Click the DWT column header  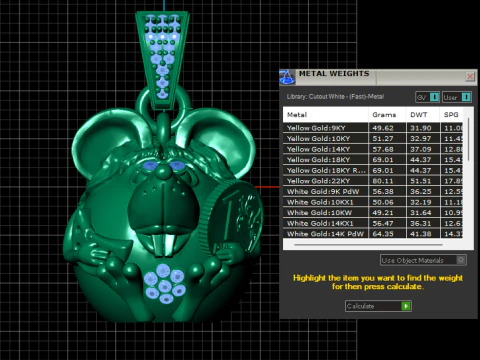point(423,115)
